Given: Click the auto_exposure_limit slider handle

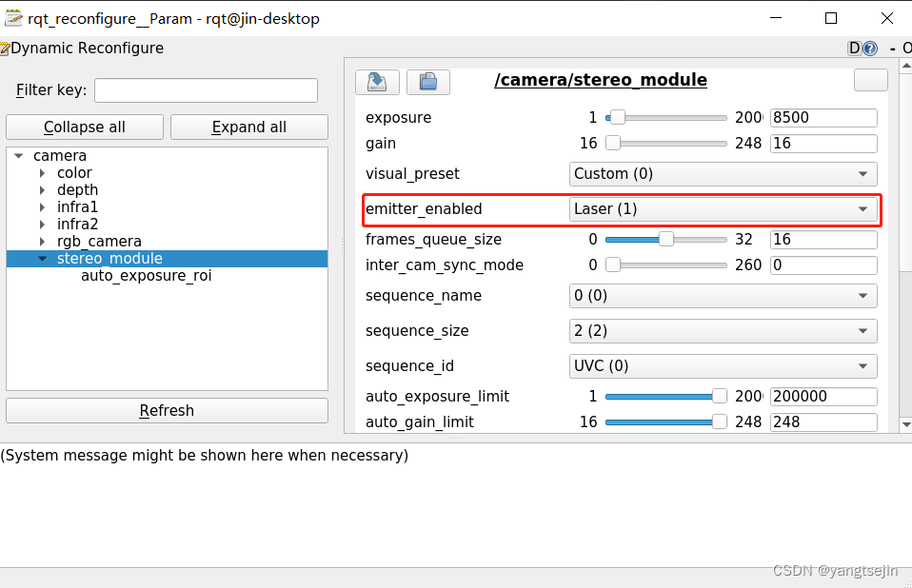Looking at the screenshot, I should [720, 396].
